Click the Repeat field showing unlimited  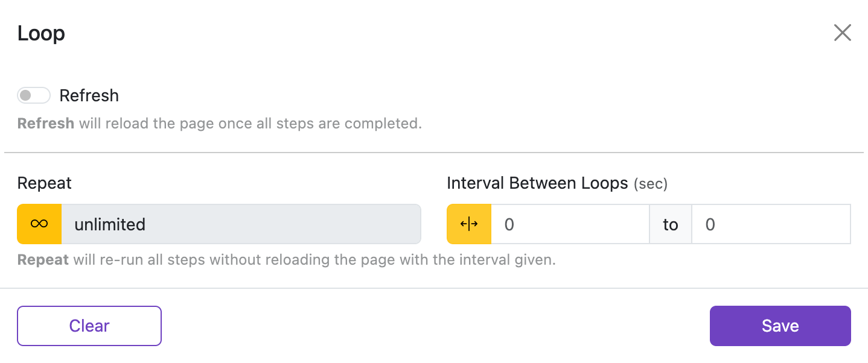click(x=240, y=224)
